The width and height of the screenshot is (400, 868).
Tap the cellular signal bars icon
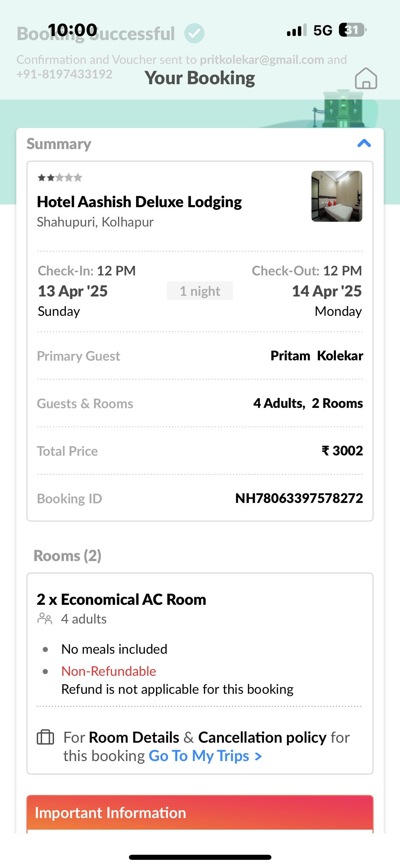tap(297, 30)
